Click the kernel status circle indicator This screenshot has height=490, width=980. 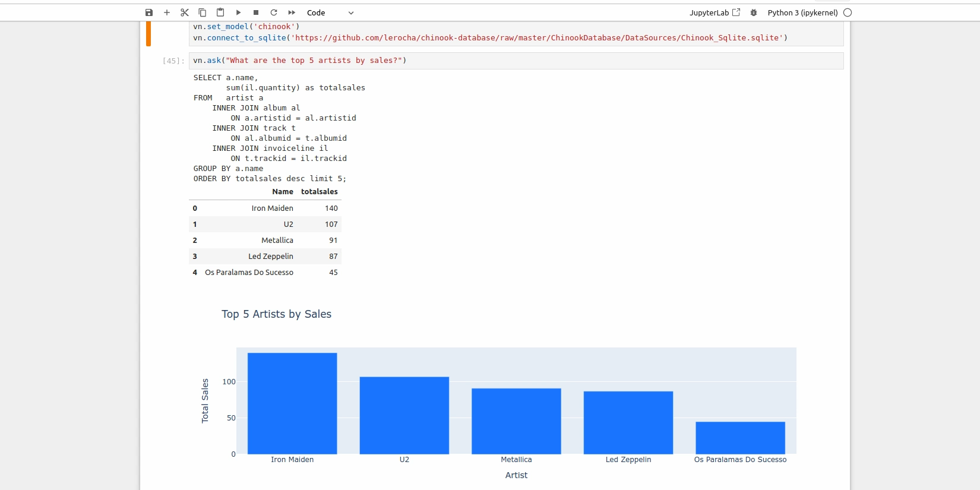pyautogui.click(x=848, y=12)
